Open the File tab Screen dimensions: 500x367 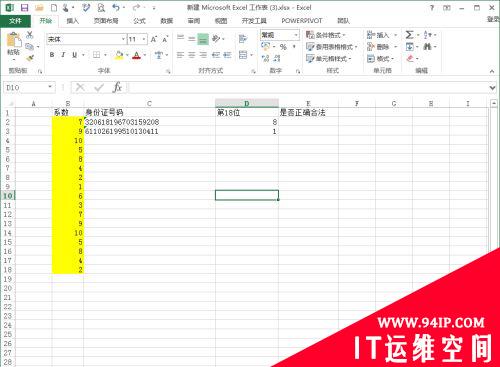[x=16, y=21]
